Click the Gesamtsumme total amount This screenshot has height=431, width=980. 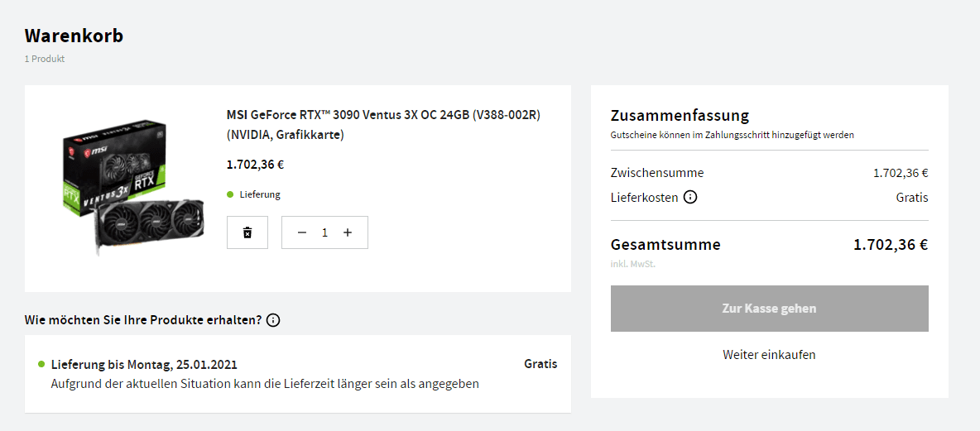point(890,245)
